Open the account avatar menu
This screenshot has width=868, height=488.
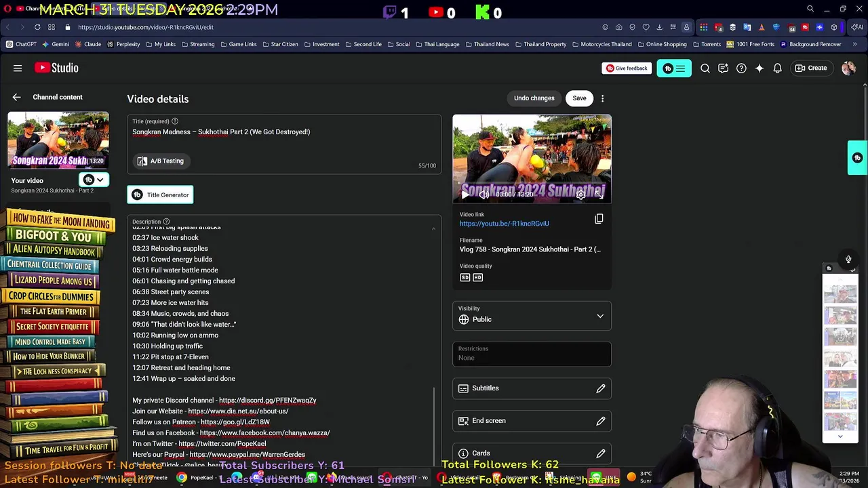(848, 68)
